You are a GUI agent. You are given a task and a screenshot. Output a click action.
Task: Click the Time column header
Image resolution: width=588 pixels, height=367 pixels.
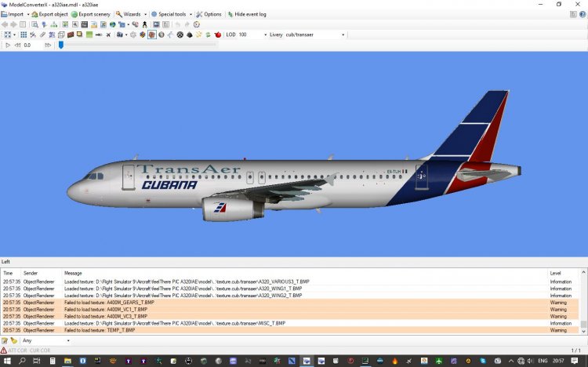[8, 273]
